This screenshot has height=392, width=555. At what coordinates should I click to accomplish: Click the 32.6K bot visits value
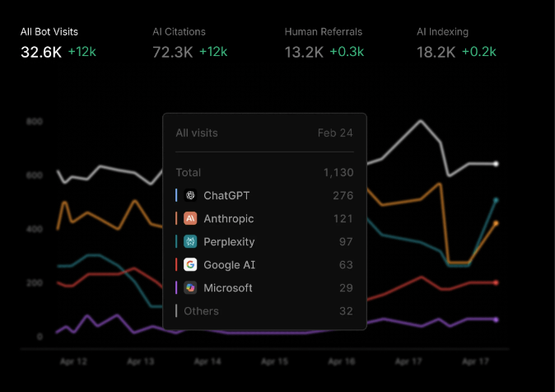point(41,52)
